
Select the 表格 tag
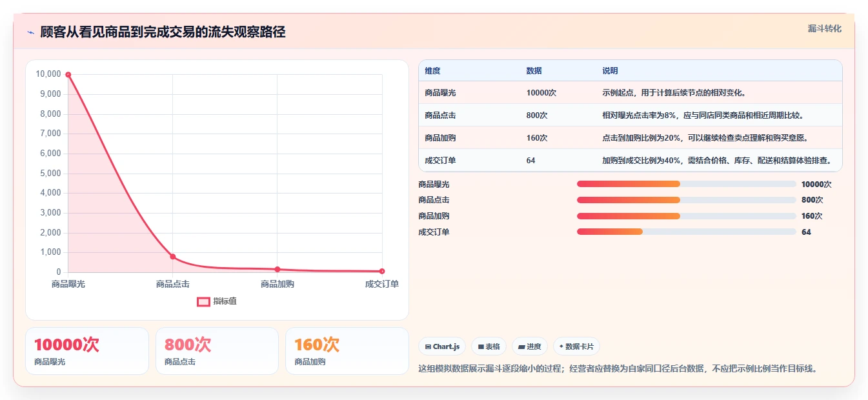[x=489, y=346]
